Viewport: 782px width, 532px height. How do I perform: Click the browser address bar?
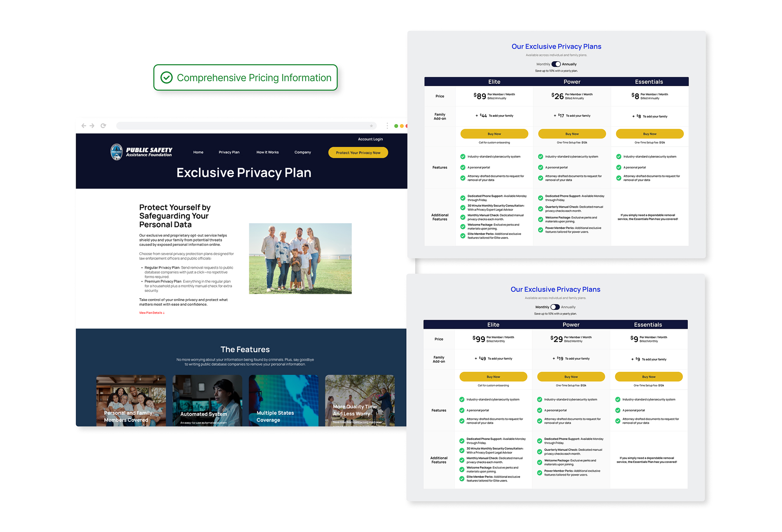click(x=246, y=126)
